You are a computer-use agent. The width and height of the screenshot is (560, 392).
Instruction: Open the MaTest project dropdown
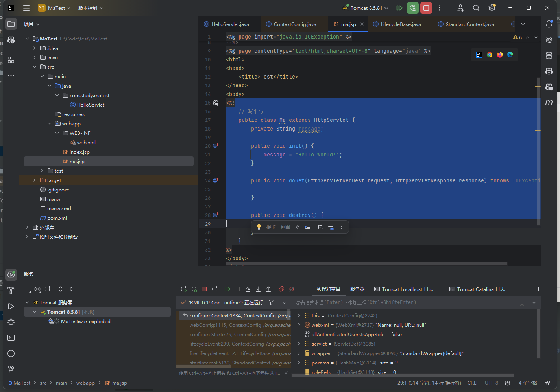click(x=55, y=8)
